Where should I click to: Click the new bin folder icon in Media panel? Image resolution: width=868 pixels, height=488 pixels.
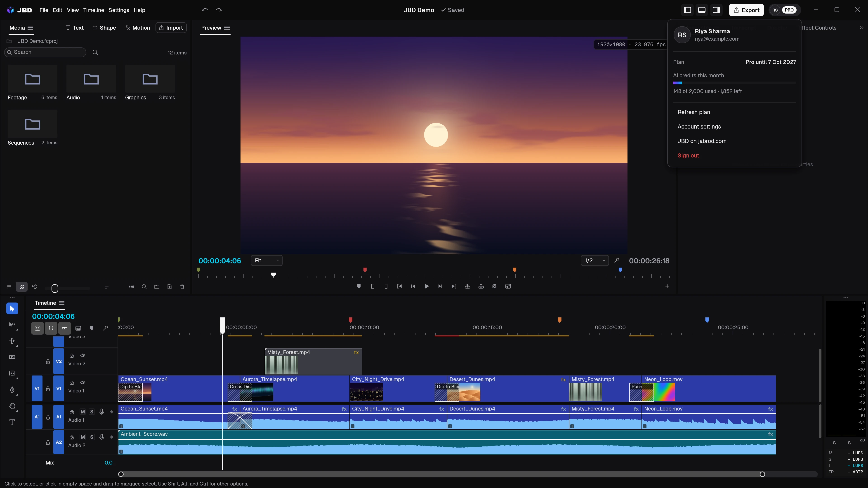click(x=157, y=287)
